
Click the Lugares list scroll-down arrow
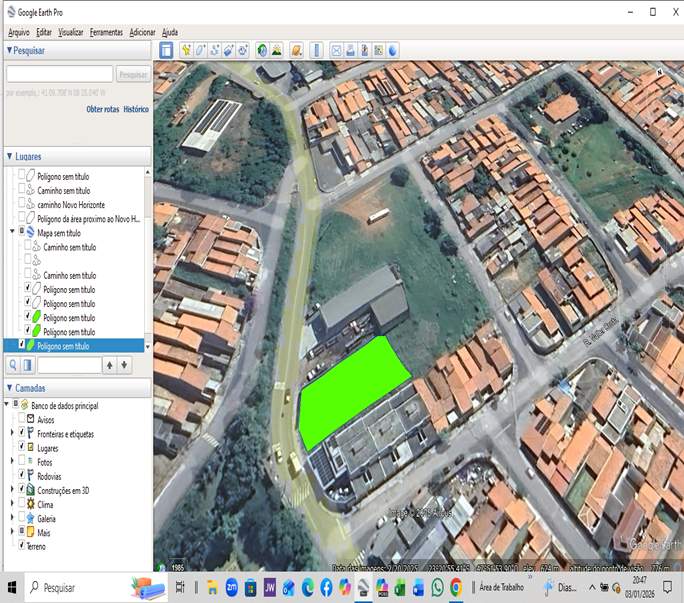click(147, 347)
